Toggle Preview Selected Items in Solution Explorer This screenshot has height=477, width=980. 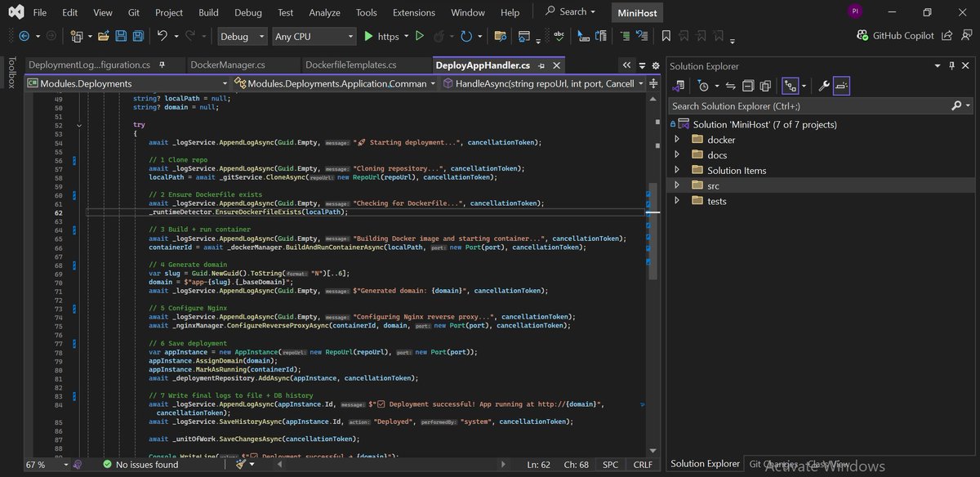pos(842,86)
